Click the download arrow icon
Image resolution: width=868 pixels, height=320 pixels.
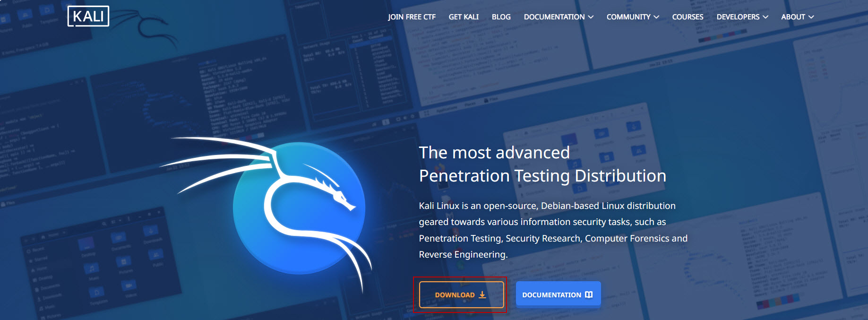coord(482,294)
